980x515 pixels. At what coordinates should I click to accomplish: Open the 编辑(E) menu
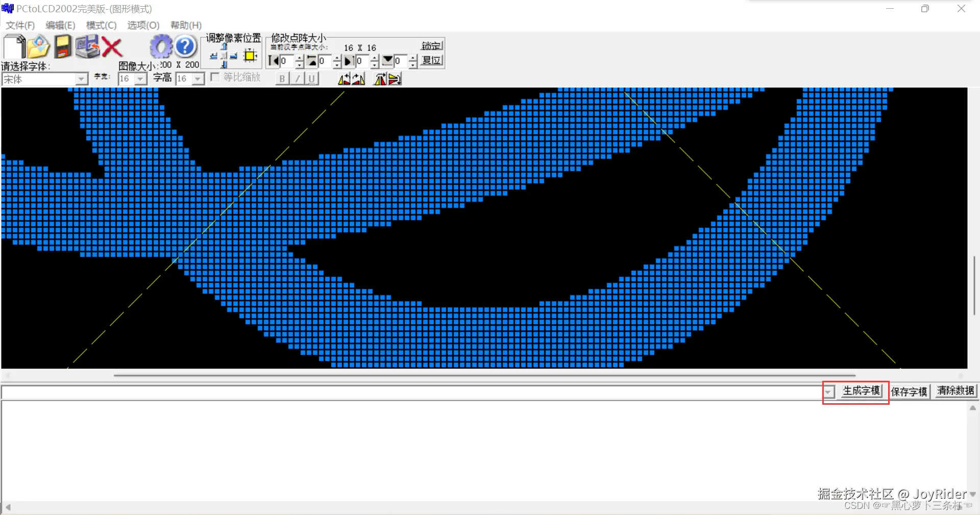[x=60, y=25]
